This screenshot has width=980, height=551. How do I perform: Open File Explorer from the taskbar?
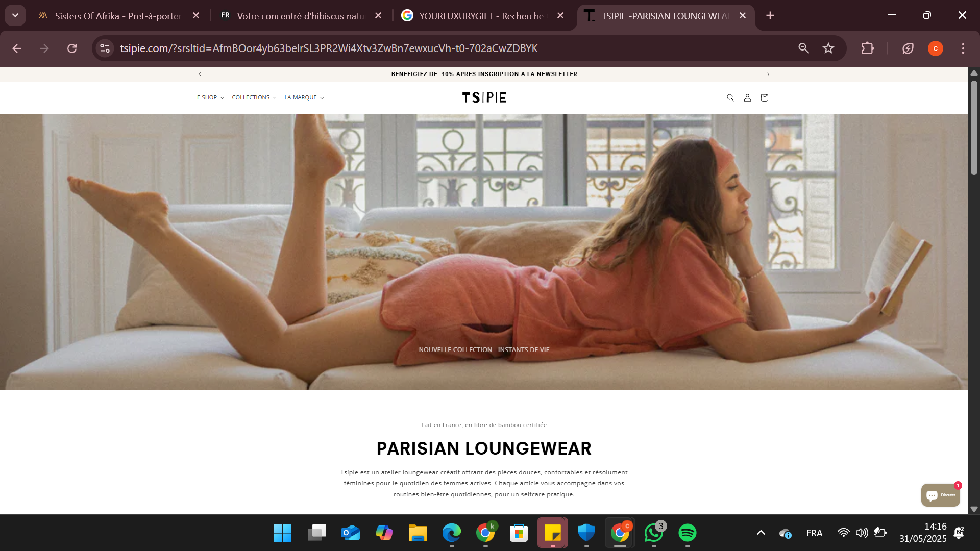(418, 533)
